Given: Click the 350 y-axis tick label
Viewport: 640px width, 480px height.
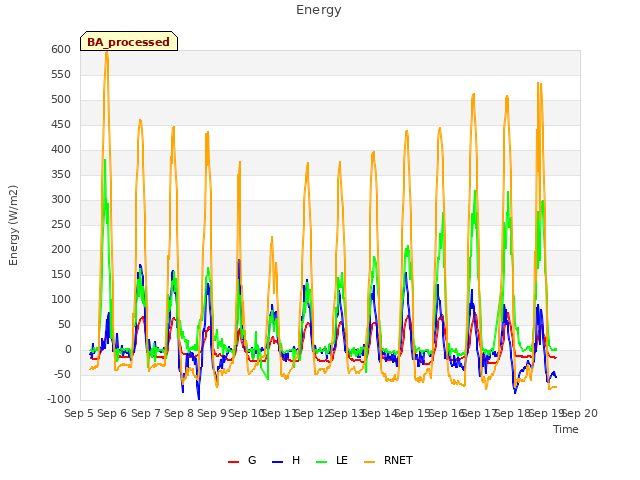Looking at the screenshot, I should point(61,175).
